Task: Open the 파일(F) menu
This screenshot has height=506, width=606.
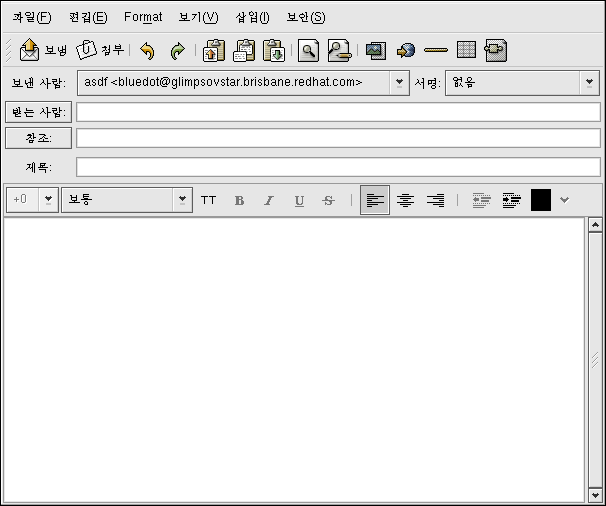Action: [31, 17]
